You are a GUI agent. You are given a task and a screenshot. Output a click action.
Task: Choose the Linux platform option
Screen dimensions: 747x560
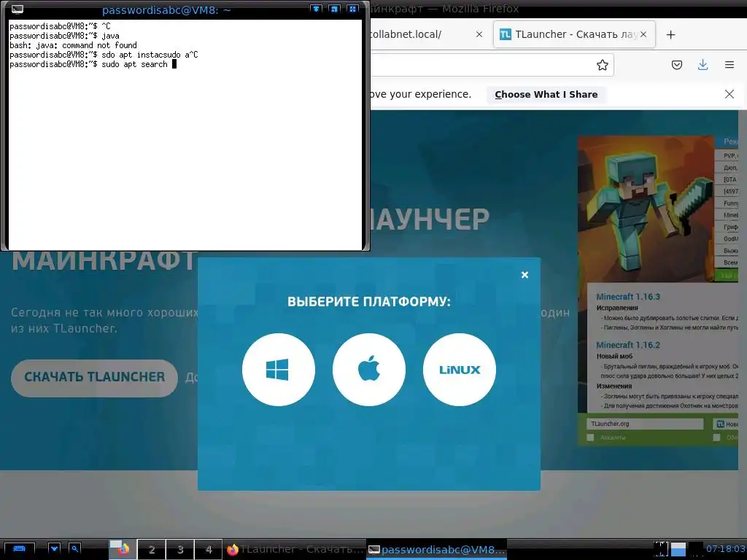coord(460,370)
